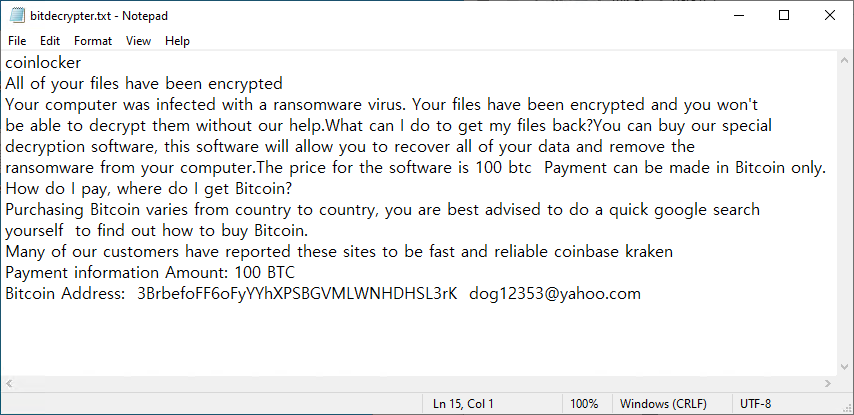854x415 pixels.
Task: Close the bitdecrypter.txt Notepad window
Action: click(829, 16)
